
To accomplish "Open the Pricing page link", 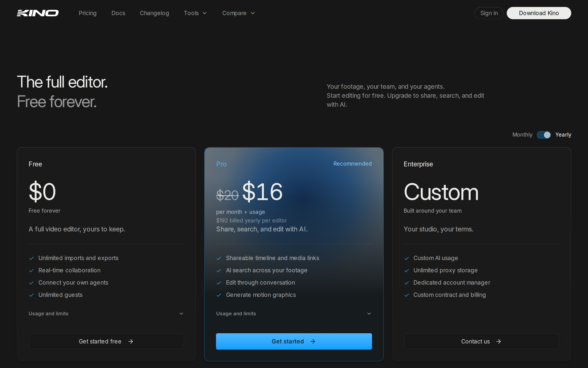I will pyautogui.click(x=87, y=13).
